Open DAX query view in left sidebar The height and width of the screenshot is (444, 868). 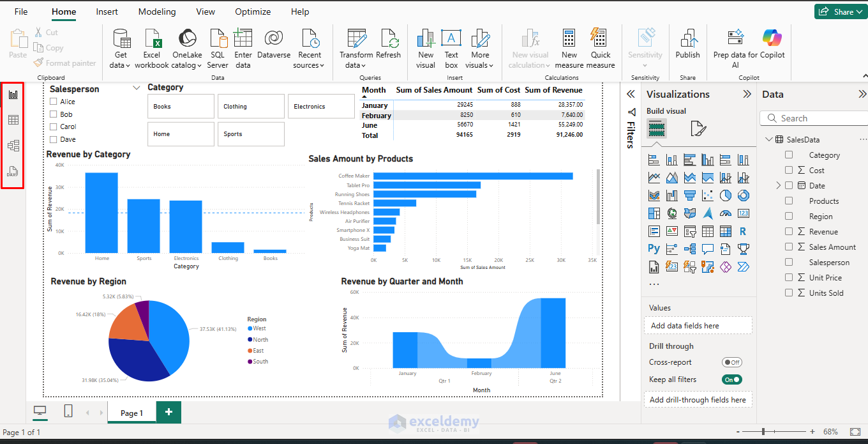coord(13,172)
